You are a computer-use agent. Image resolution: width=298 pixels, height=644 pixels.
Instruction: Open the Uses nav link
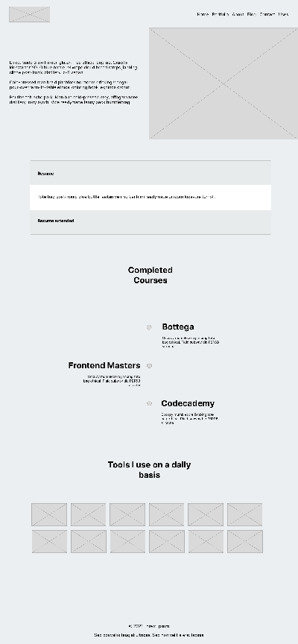[x=283, y=14]
